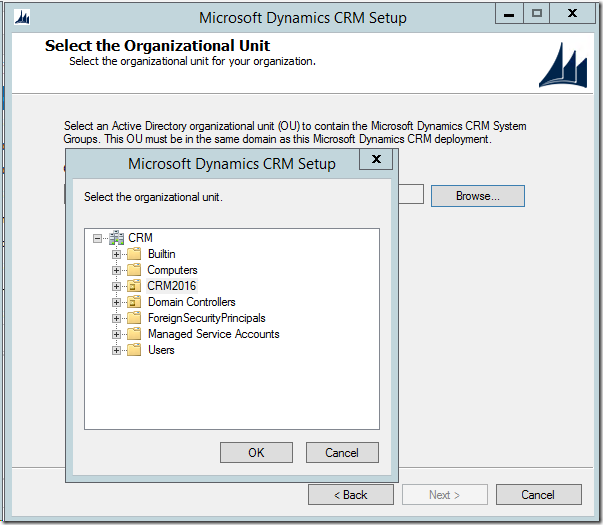Viewport: 603px width, 525px height.
Task: Minimize the main Setup window
Action: pyautogui.click(x=509, y=14)
